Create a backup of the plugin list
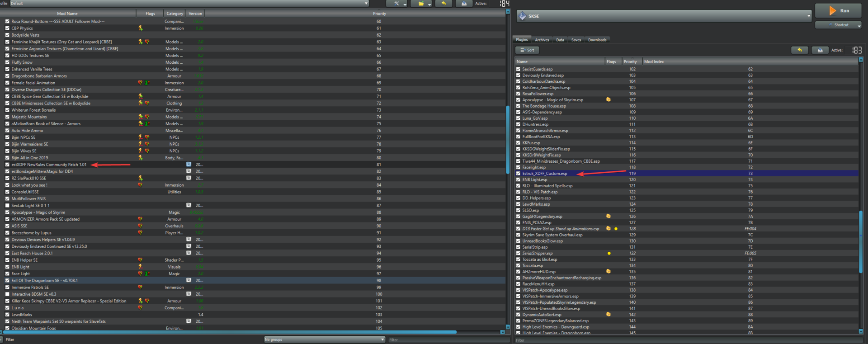The width and height of the screenshot is (868, 344). click(820, 50)
